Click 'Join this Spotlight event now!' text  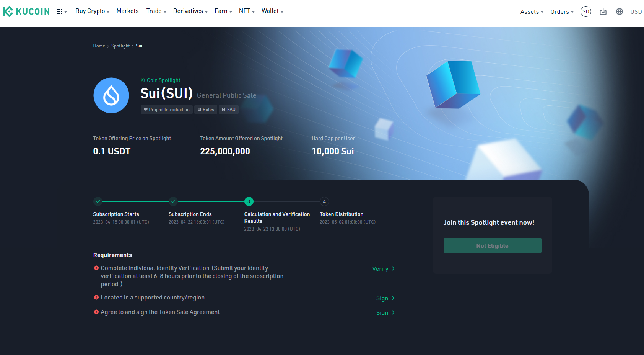coord(489,222)
